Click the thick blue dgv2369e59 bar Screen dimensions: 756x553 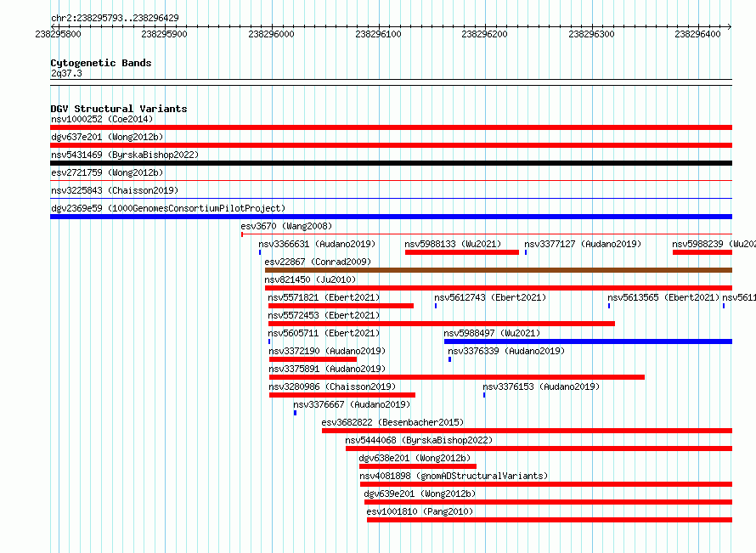(x=391, y=217)
